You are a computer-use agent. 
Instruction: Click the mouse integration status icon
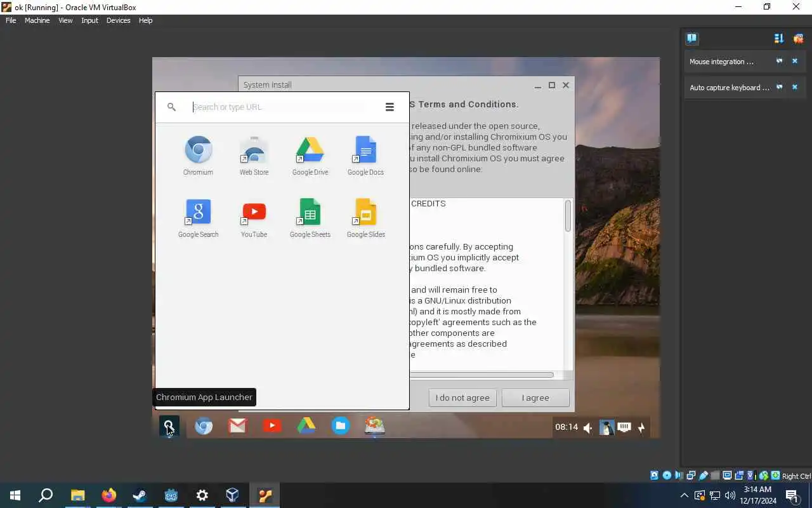(x=763, y=476)
